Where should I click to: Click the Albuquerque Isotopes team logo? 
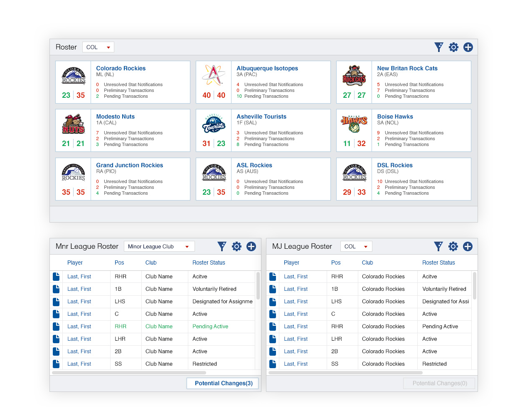214,75
